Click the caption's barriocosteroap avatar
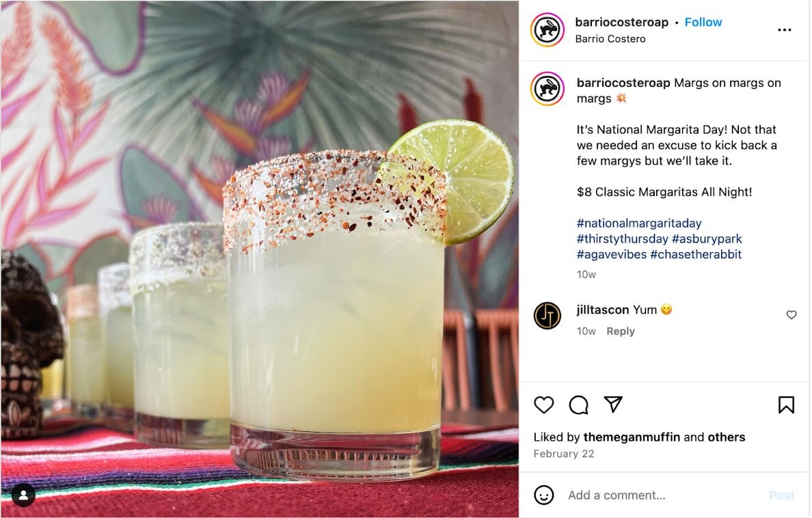Image resolution: width=812 pixels, height=518 pixels. click(x=547, y=89)
